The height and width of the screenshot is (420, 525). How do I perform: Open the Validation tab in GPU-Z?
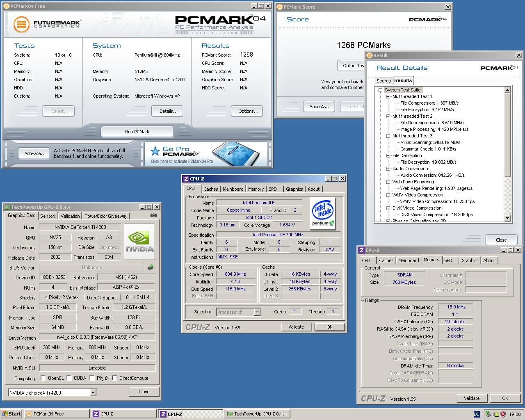[x=70, y=216]
